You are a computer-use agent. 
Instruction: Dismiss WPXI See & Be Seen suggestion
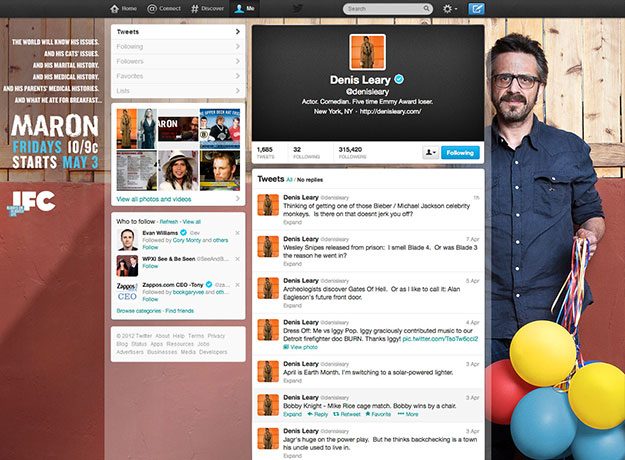(x=238, y=259)
